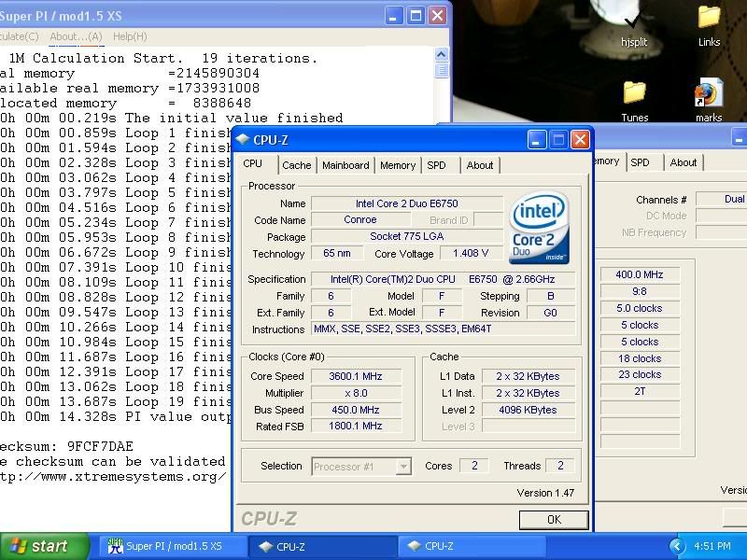Open the Help menu in Super PI
The width and height of the screenshot is (747, 560).
pyautogui.click(x=130, y=36)
